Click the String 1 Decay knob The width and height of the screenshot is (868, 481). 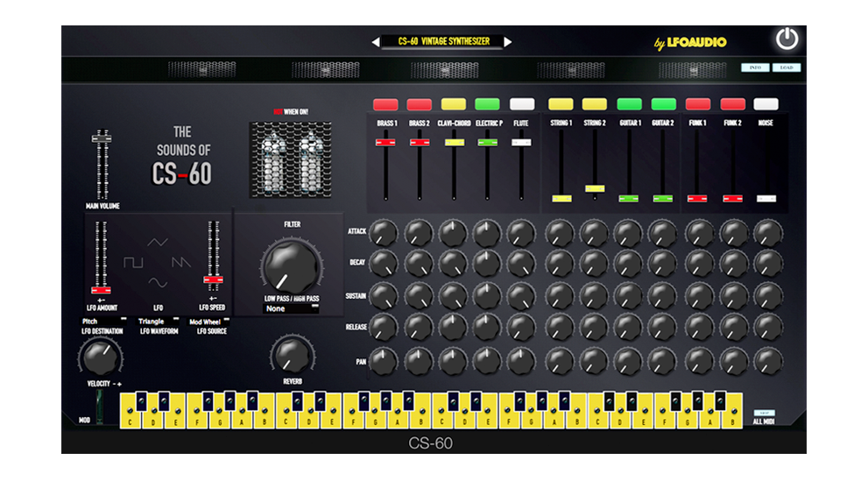tap(560, 264)
